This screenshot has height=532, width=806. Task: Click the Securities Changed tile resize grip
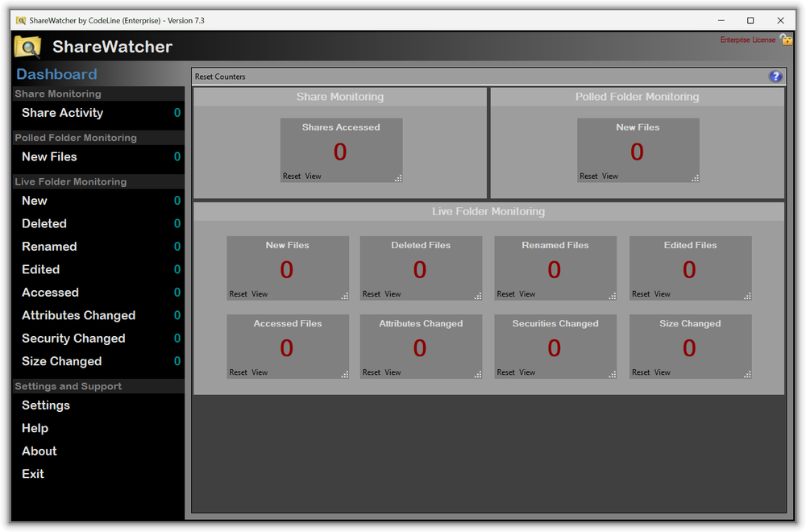pyautogui.click(x=613, y=375)
